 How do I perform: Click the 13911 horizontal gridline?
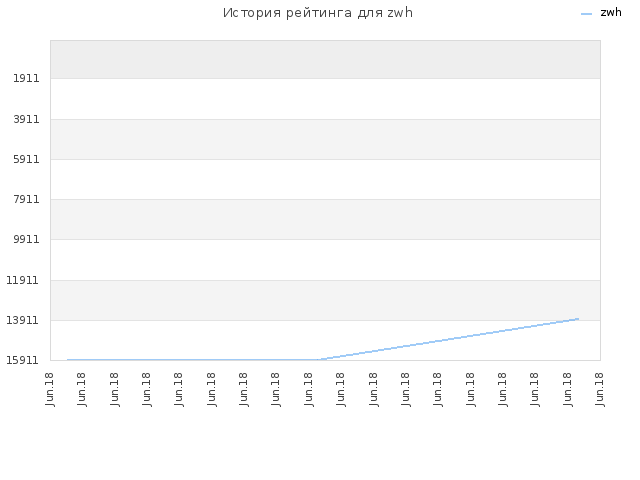[x=325, y=320]
